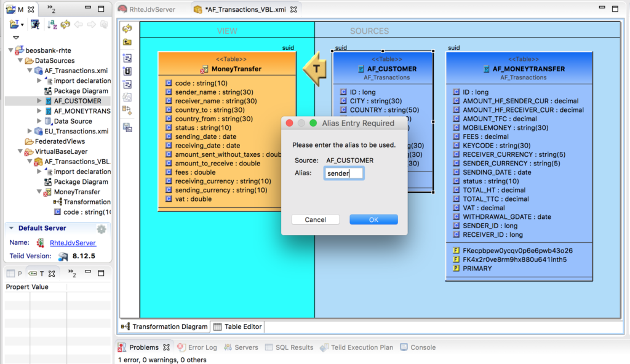
Task: Click the Remove sources from transformation icon
Action: click(x=127, y=83)
